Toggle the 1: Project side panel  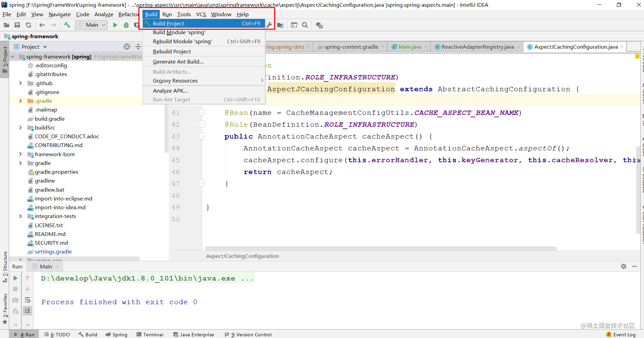click(5, 60)
